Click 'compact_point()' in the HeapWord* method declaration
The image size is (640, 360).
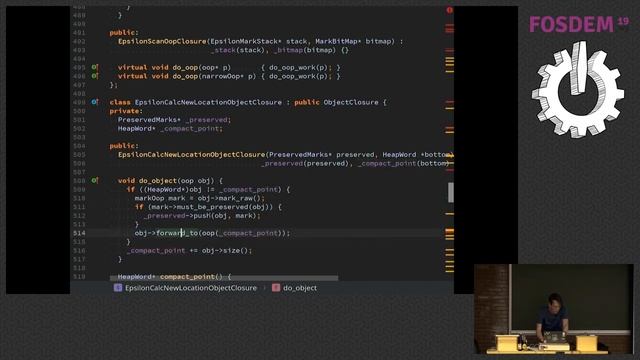[x=191, y=277]
